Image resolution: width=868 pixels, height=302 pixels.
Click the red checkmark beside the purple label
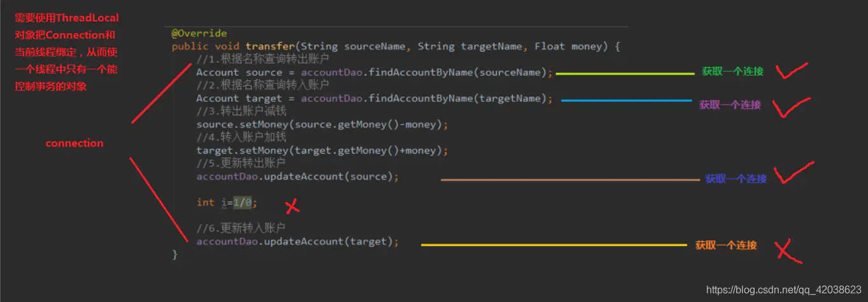(x=791, y=107)
